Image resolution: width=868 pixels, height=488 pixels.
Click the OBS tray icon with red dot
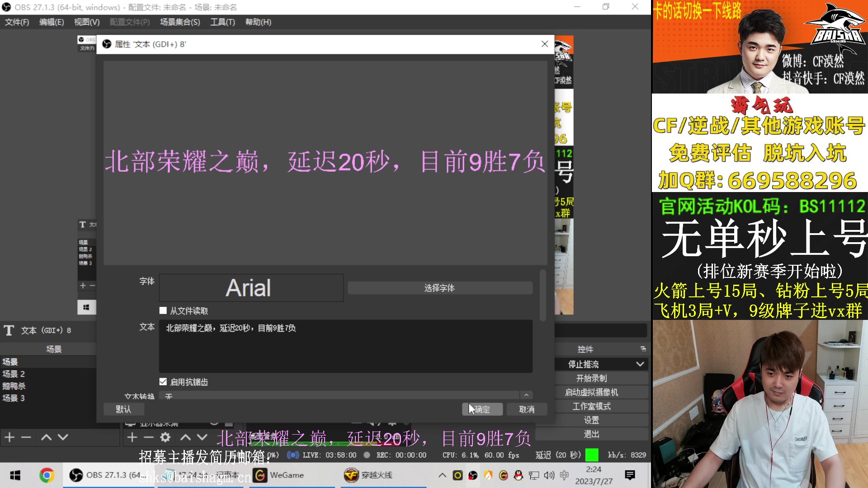click(x=473, y=475)
